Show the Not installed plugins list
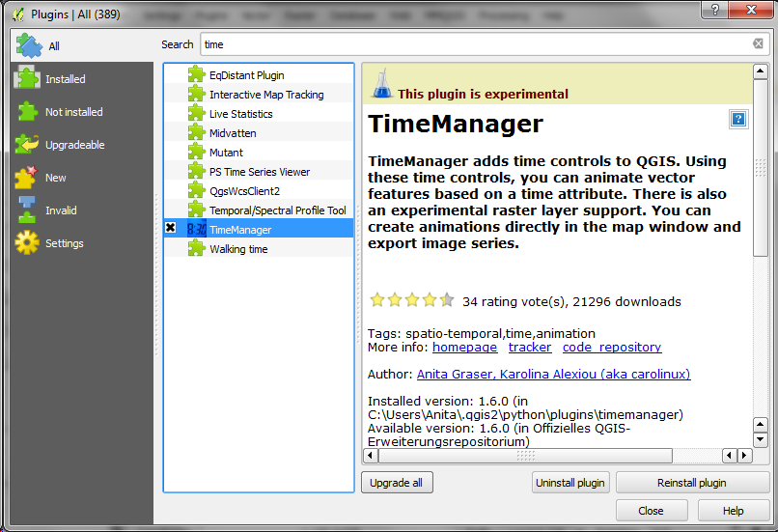Viewport: 778px width, 532px height. 73,112
